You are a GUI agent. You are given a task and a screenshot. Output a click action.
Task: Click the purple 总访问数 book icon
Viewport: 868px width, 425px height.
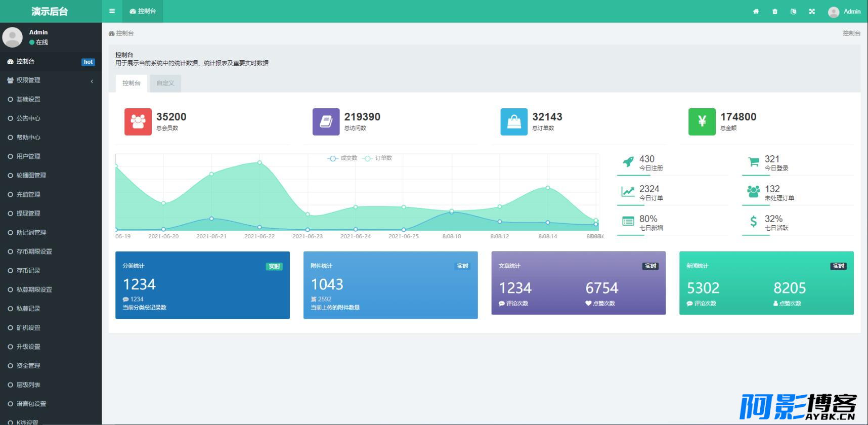(326, 121)
